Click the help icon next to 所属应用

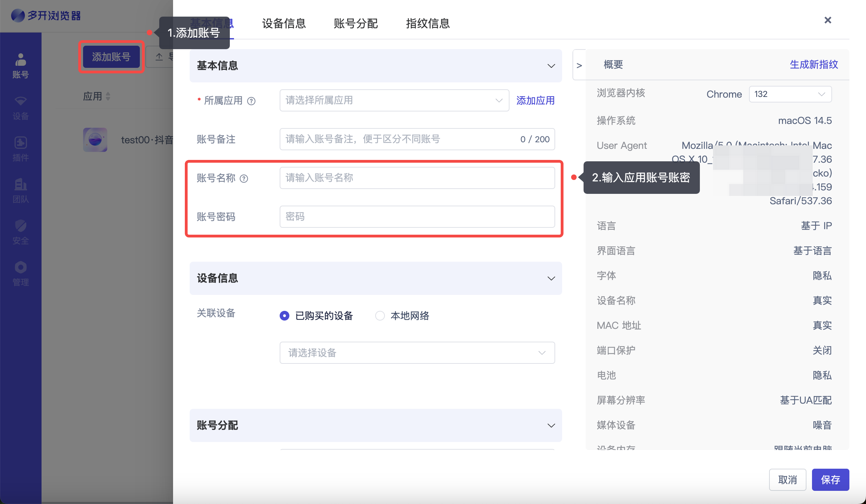click(251, 101)
